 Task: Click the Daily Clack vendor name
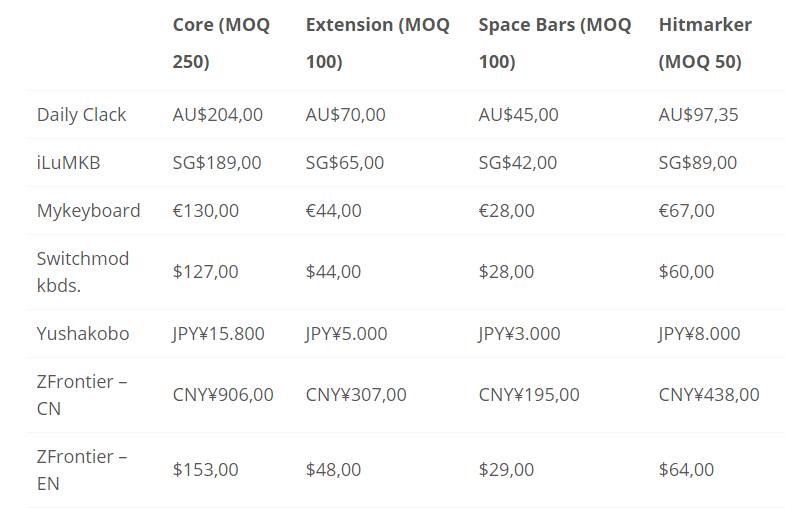[x=81, y=115]
